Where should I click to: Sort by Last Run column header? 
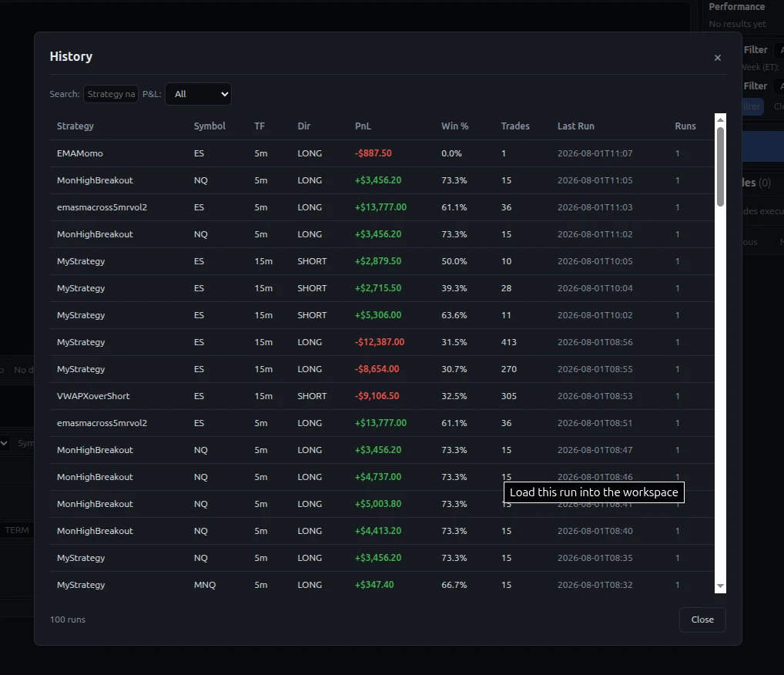coord(576,126)
